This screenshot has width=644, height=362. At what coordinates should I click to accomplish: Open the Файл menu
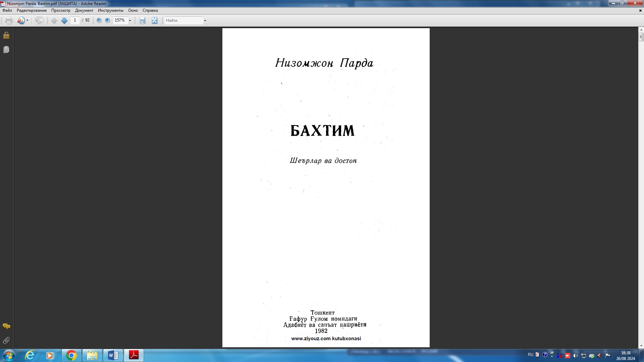coord(7,10)
